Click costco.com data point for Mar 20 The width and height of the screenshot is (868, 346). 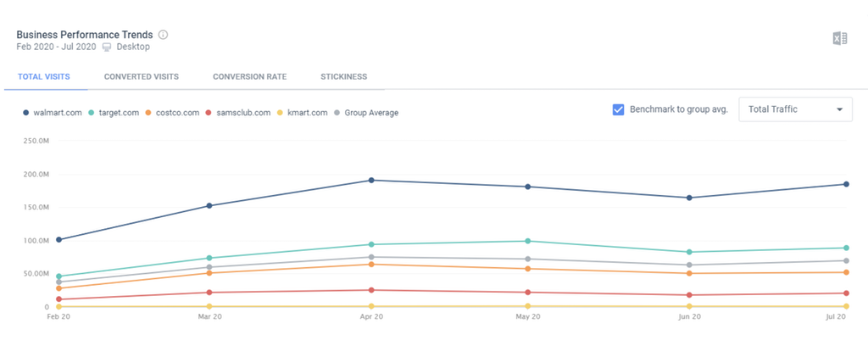pos(209,273)
